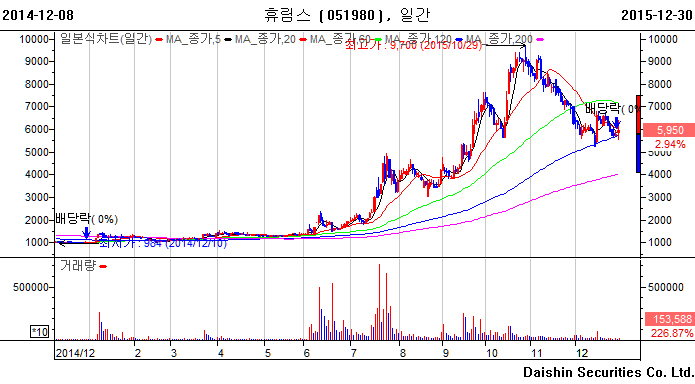This screenshot has height=384, width=695.
Task: Select the MA_종가,200 legend entry
Action: tap(499, 39)
